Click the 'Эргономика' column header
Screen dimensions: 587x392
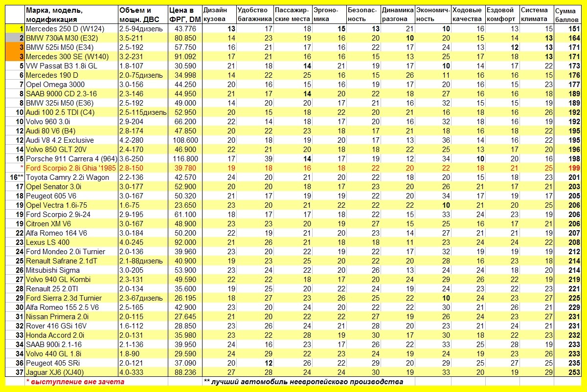[329, 15]
